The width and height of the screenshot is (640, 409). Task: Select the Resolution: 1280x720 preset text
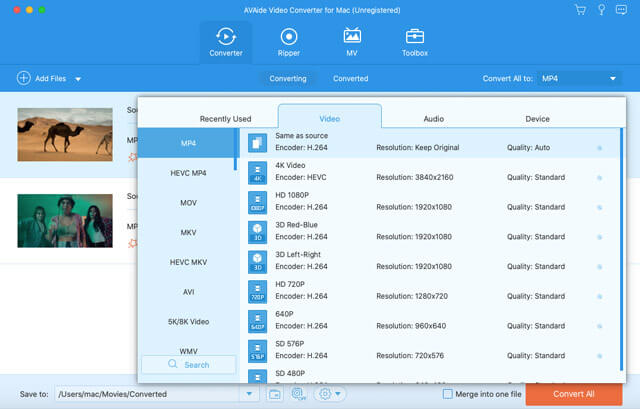tap(412, 296)
